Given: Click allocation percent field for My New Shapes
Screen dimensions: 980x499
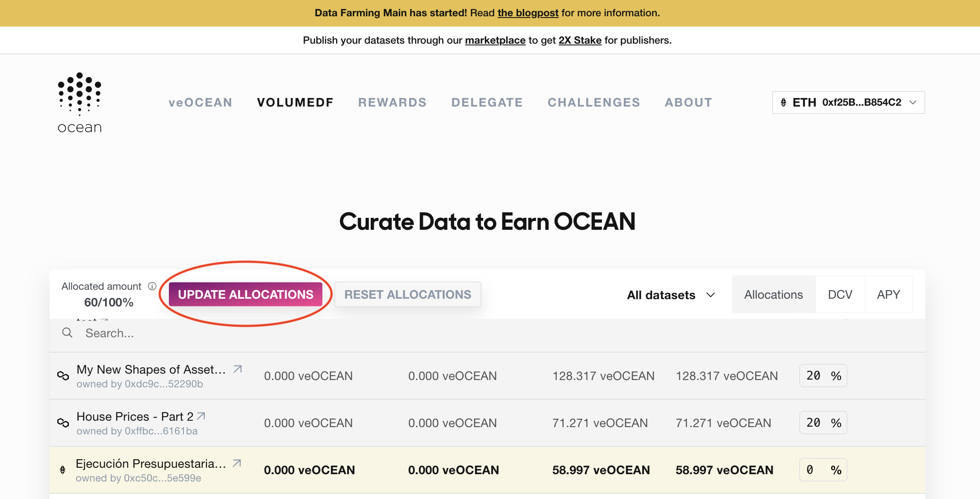Looking at the screenshot, I should click(814, 376).
